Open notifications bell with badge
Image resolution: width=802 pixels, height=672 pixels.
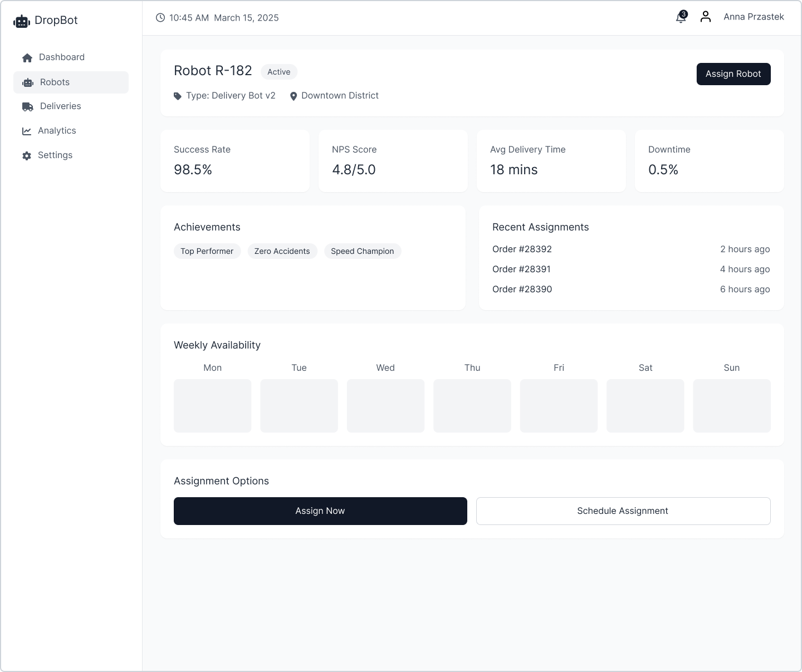[x=681, y=17]
